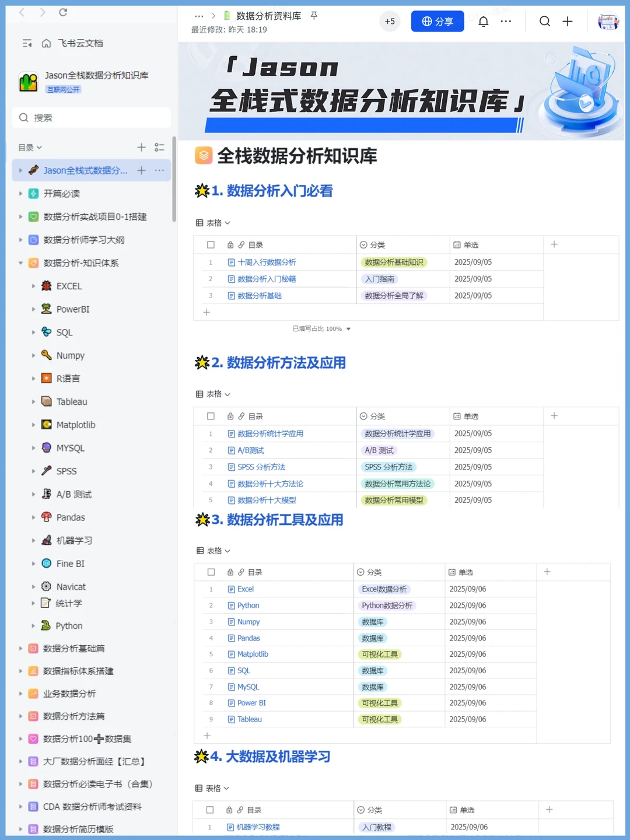Click the sidebar 搜索 search field
The image size is (630, 840).
(x=92, y=118)
